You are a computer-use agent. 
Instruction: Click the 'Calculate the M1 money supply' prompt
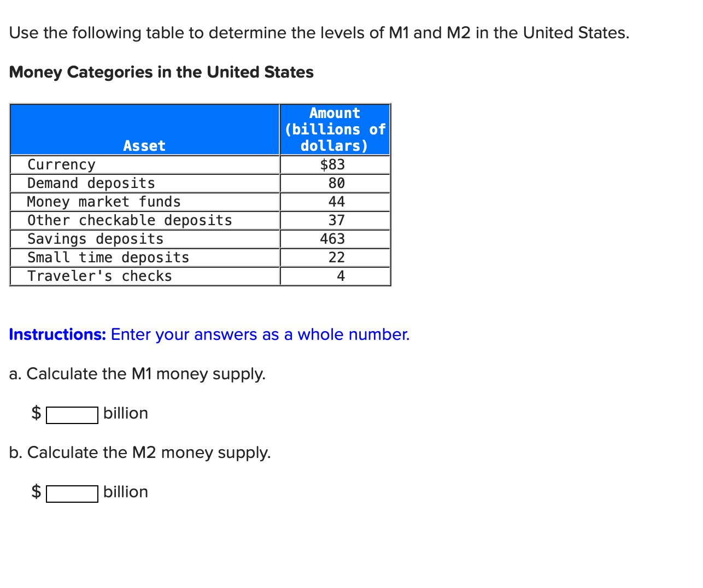137,374
